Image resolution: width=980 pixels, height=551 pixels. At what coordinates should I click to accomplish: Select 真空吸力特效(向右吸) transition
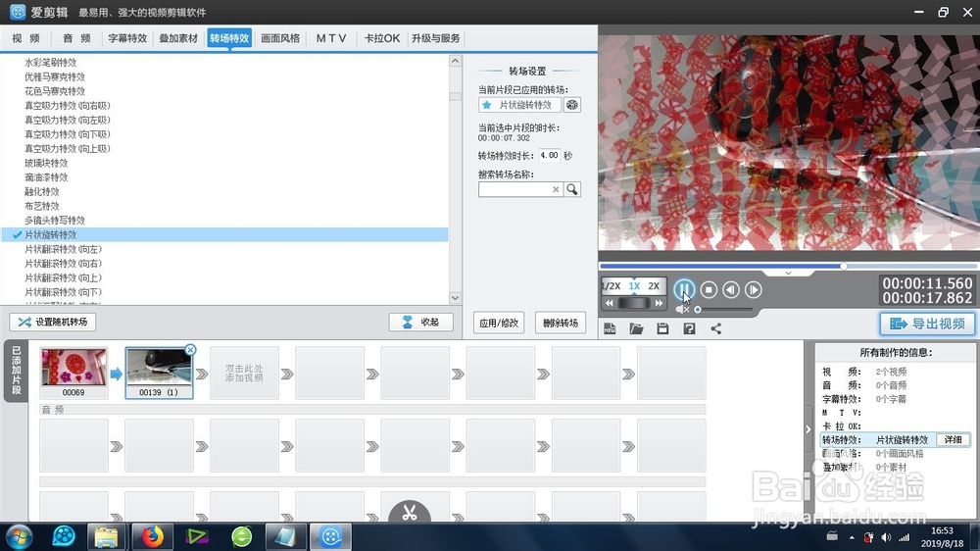tap(68, 106)
